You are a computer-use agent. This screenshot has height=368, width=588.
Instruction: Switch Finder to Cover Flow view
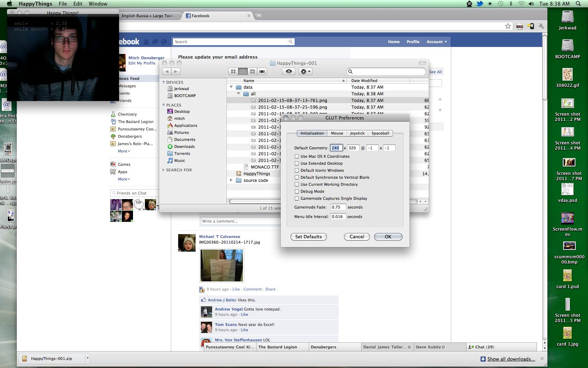tap(262, 71)
